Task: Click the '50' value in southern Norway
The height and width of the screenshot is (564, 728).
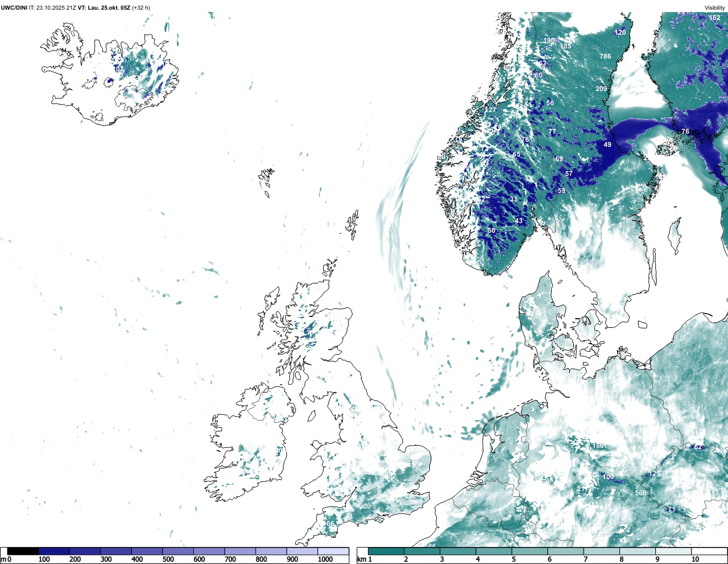Action: 491,230
